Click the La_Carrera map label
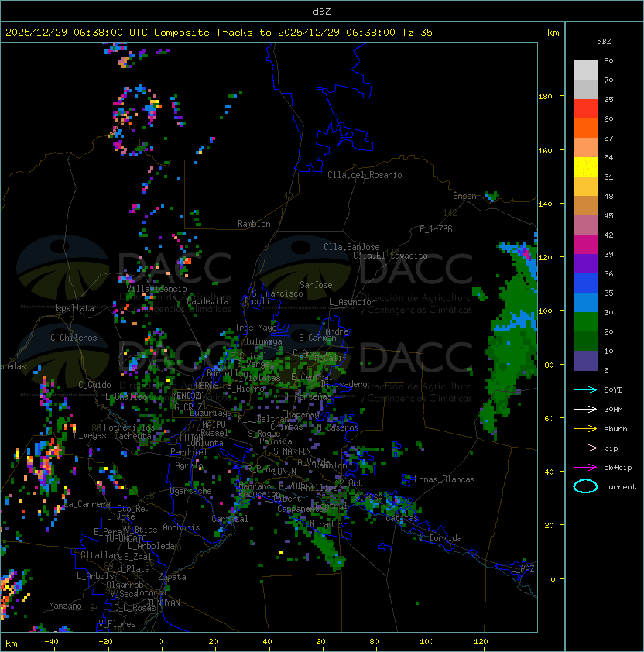This screenshot has width=644, height=652. tap(87, 504)
